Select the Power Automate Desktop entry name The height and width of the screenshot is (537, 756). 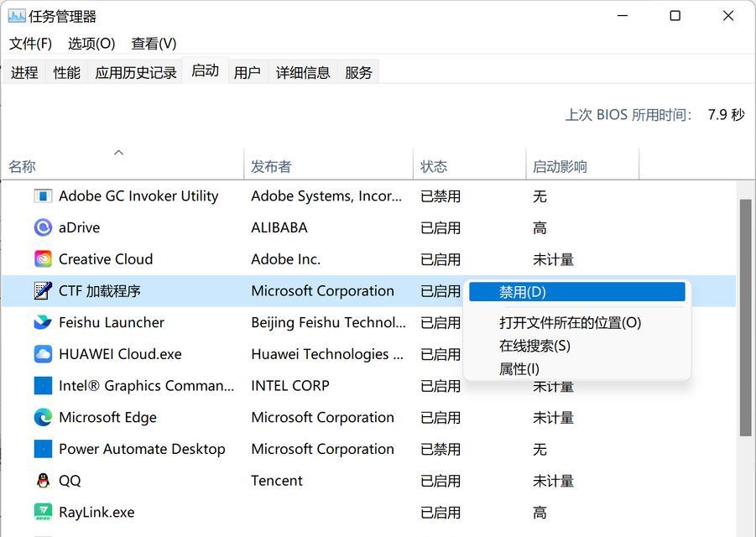pyautogui.click(x=142, y=449)
